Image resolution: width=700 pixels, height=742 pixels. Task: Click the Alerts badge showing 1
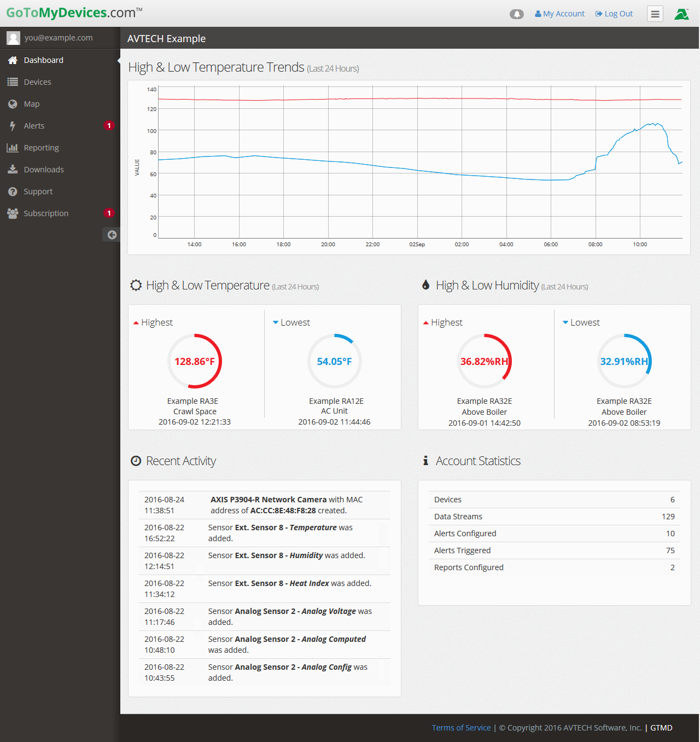point(109,126)
